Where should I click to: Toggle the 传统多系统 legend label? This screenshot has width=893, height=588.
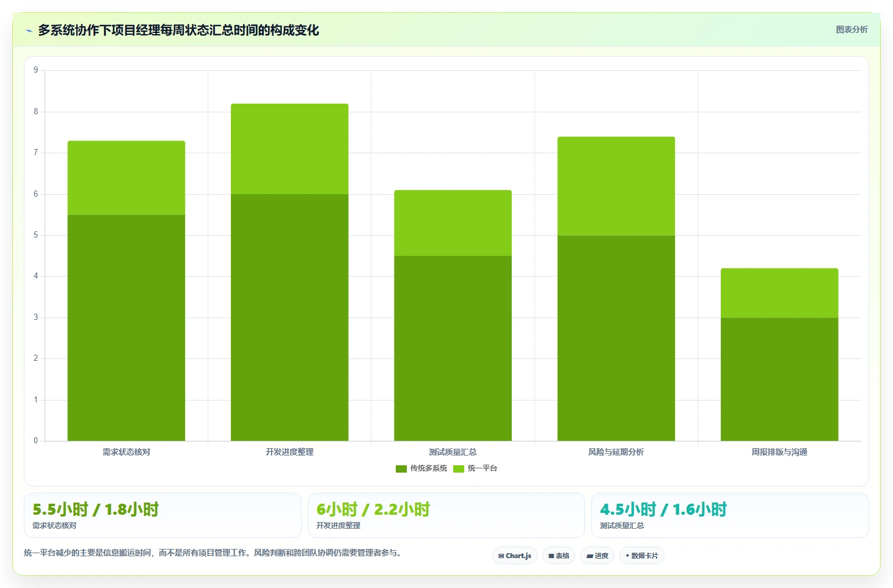pos(429,468)
